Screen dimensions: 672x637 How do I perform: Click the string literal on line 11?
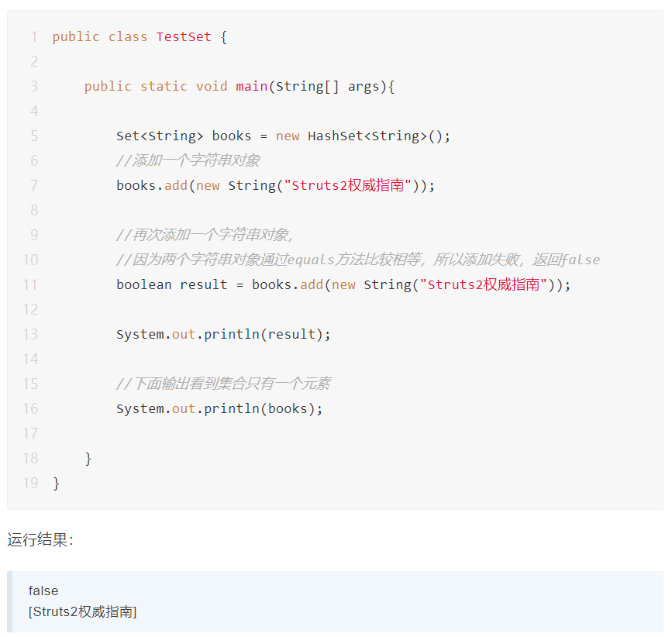tap(484, 285)
